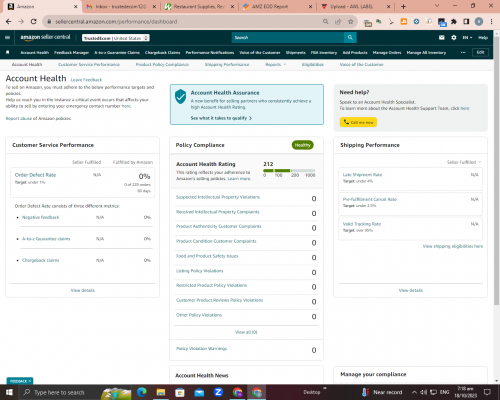The height and width of the screenshot is (400, 500).
Task: Click View all (0) under Policy Compliance
Action: pos(246,332)
